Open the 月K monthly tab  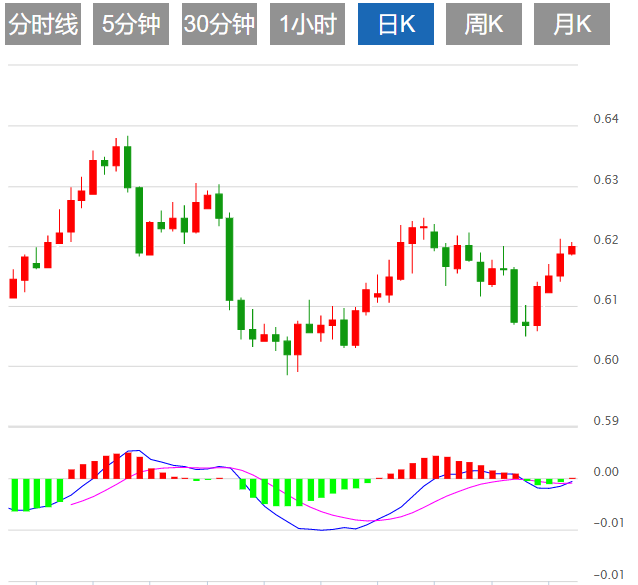tap(571, 25)
